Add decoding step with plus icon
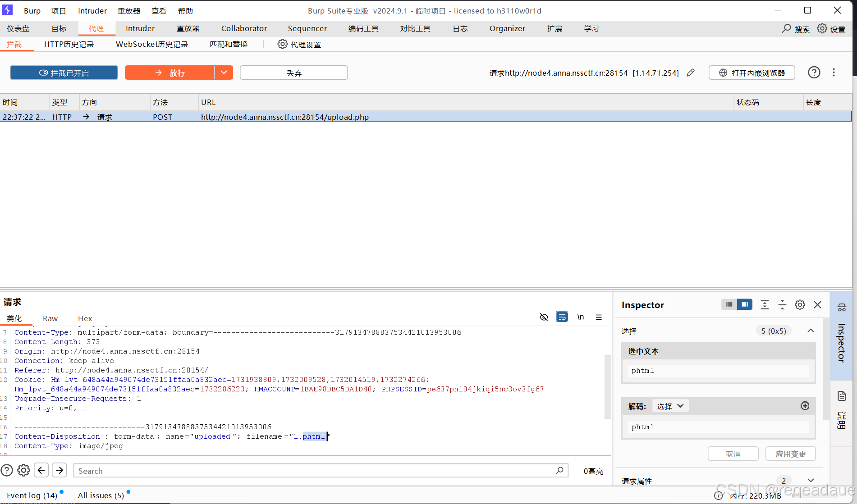 tap(805, 406)
